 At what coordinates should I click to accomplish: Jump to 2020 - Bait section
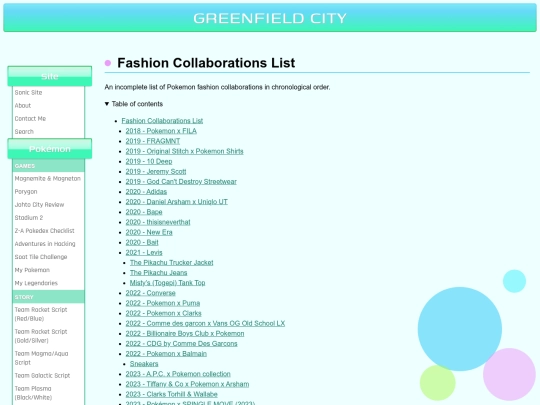(x=142, y=242)
